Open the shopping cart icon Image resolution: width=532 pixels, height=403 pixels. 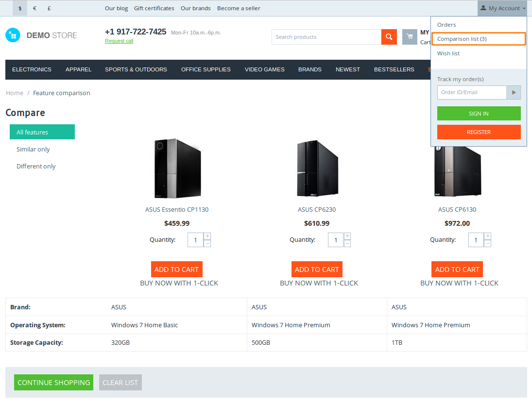(x=410, y=37)
